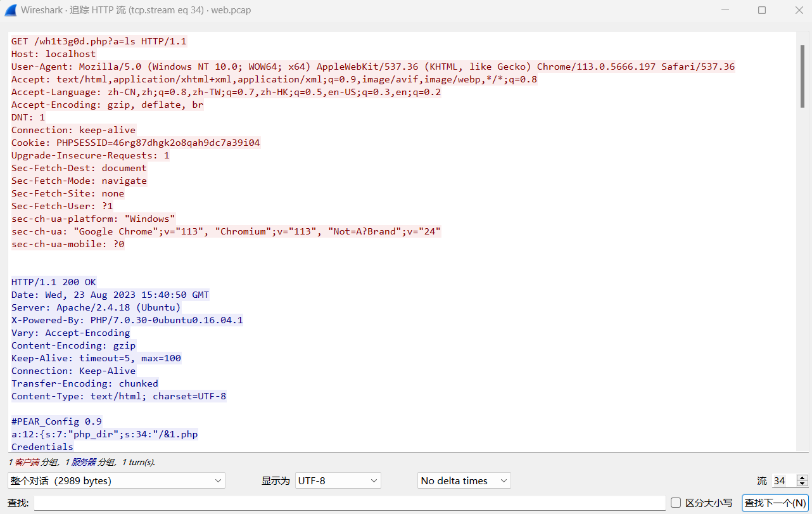The width and height of the screenshot is (812, 514).
Task: Click the stream number field showing 34
Action: (x=783, y=481)
